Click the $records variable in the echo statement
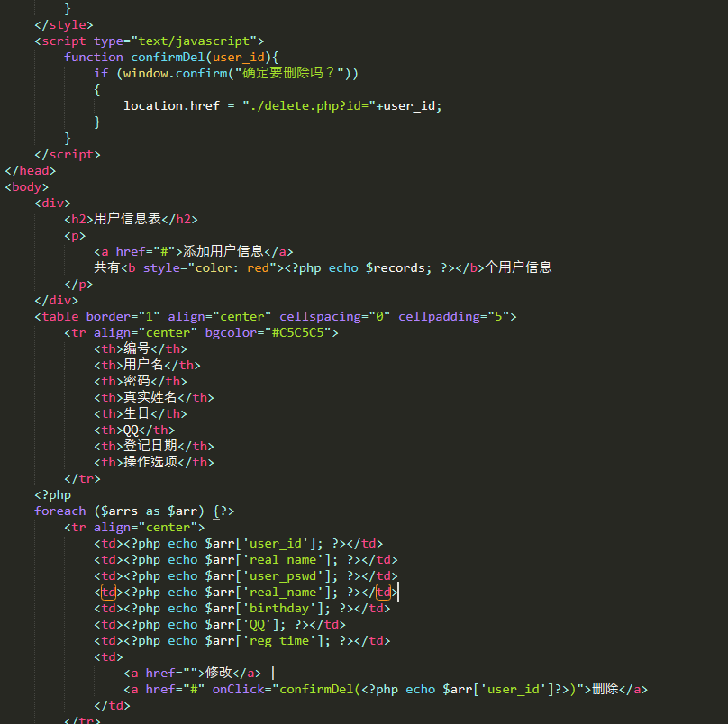Screen dimensions: 728x724 [x=387, y=267]
